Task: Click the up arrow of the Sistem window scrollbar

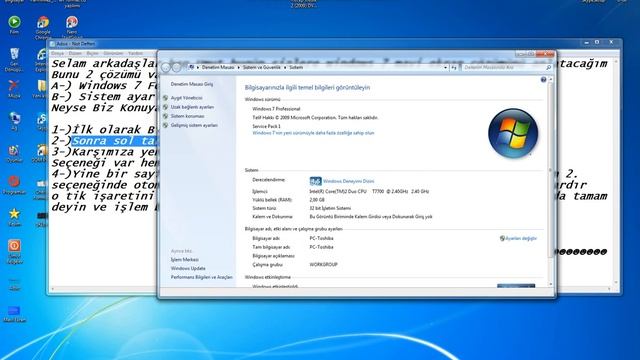Action: coord(551,80)
